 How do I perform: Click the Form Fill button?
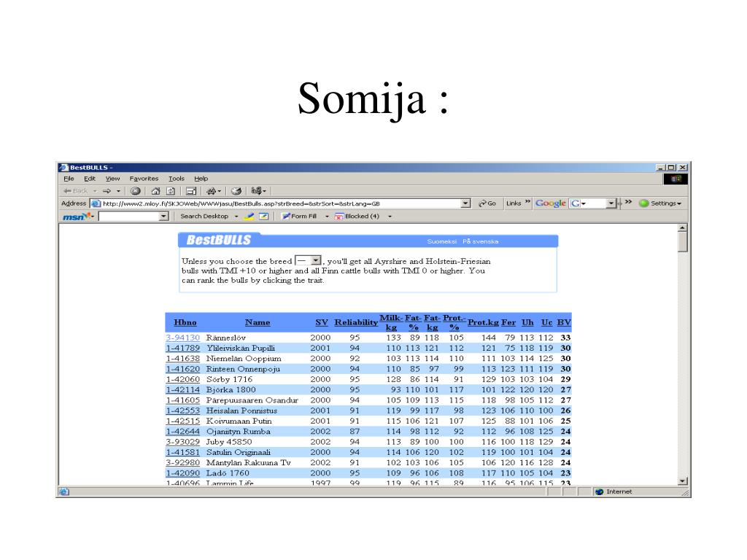(299, 216)
